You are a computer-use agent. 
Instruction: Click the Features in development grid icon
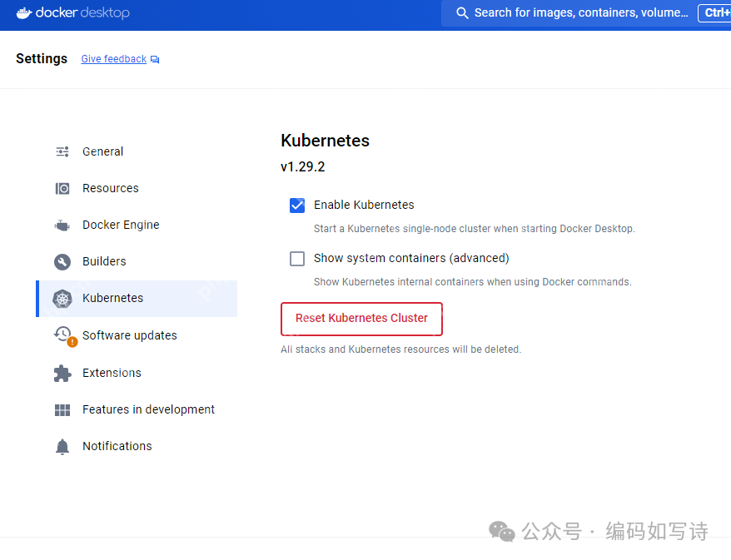point(62,409)
